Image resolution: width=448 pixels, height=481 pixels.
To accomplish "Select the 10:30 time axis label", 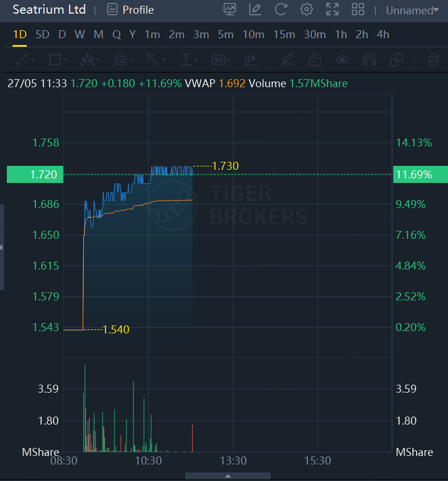I will pyautogui.click(x=149, y=460).
